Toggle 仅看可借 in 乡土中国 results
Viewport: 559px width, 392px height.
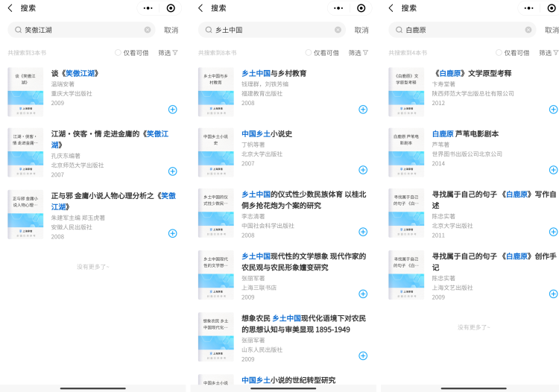[x=309, y=53]
